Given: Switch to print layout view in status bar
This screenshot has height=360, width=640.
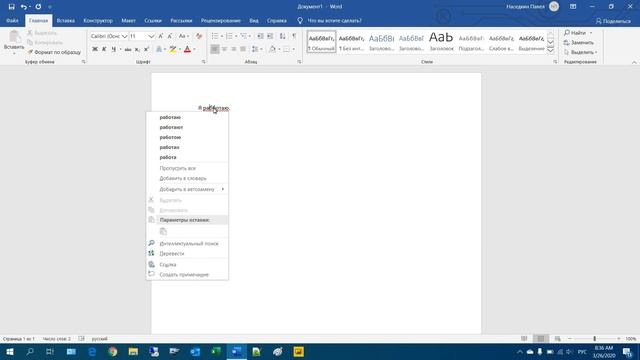Looking at the screenshot, I should (x=541, y=339).
